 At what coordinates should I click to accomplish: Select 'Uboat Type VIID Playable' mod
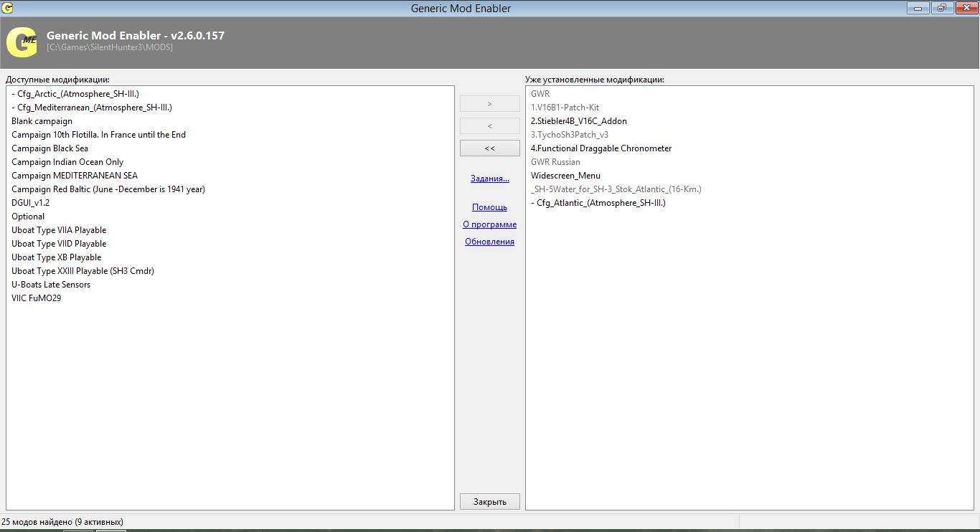coord(59,244)
